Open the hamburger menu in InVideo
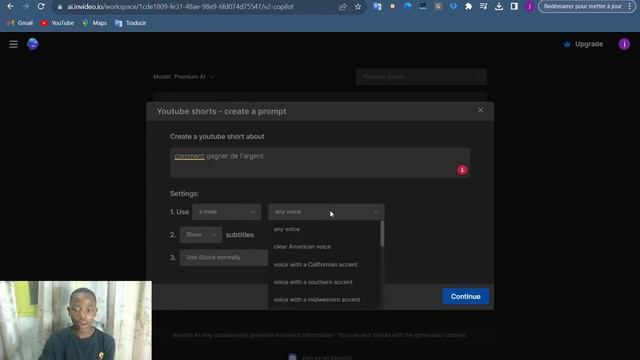 tap(13, 44)
